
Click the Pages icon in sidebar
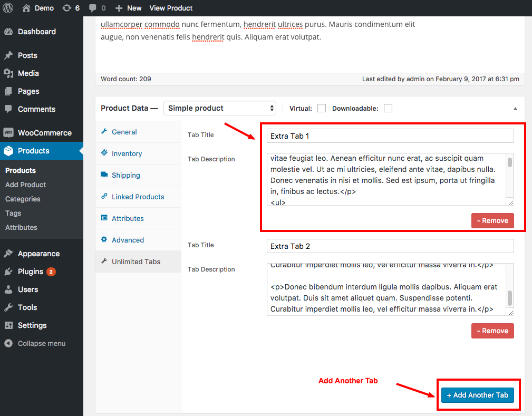[8, 91]
